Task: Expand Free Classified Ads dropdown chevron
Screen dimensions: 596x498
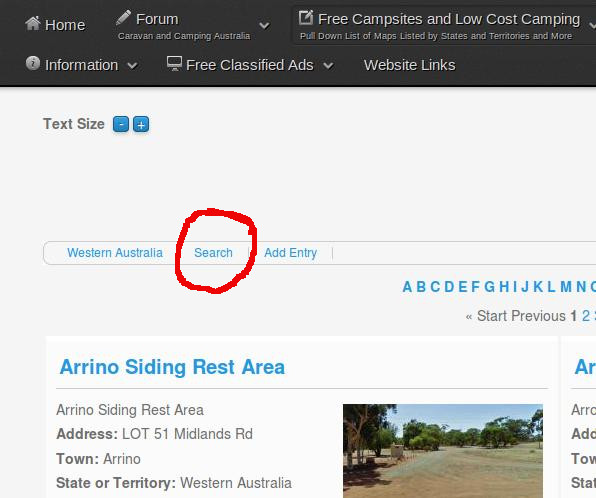Action: click(328, 66)
